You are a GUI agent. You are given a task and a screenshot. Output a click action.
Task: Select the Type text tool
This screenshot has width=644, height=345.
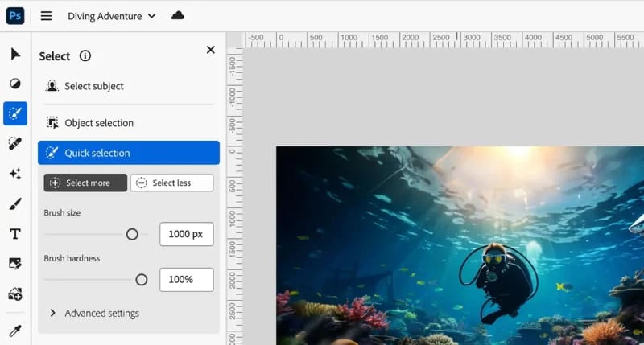(15, 234)
